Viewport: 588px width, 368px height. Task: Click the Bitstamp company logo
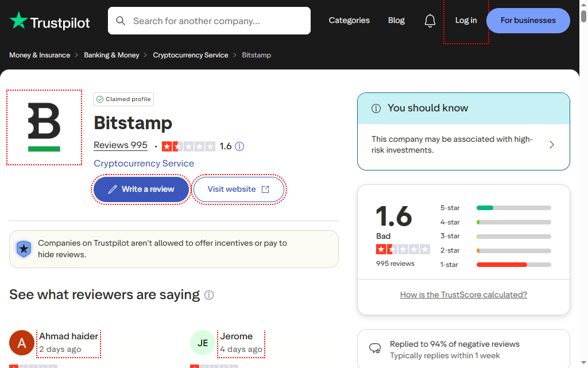pos(44,127)
